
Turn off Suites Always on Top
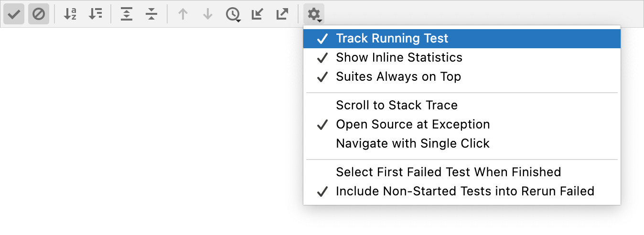462,76
